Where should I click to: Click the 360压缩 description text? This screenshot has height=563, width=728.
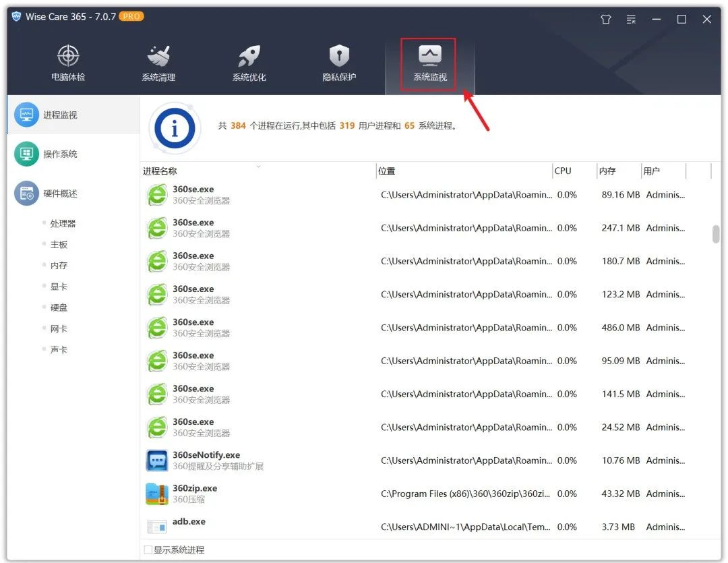click(x=189, y=500)
